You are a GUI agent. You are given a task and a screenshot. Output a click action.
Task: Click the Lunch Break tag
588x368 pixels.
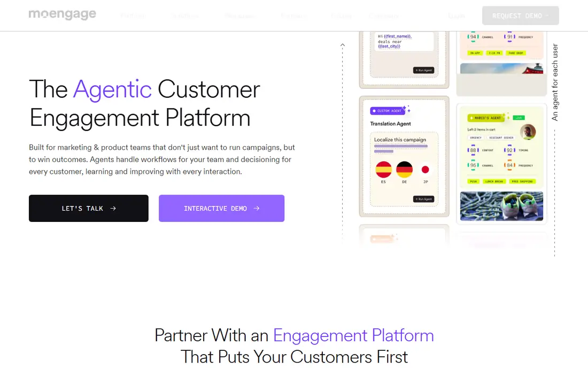tap(494, 181)
